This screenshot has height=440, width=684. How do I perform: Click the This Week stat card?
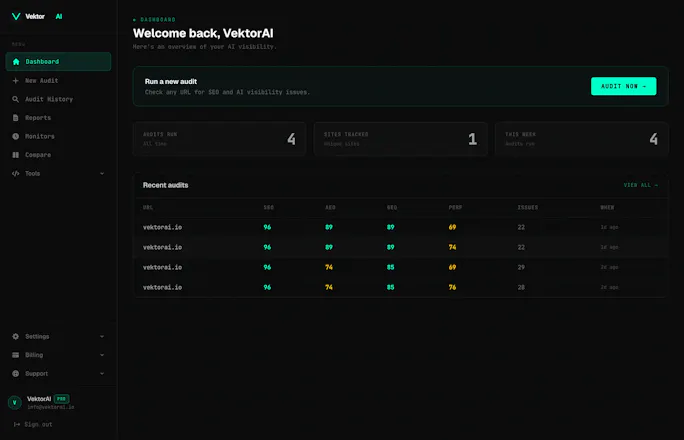pos(581,139)
